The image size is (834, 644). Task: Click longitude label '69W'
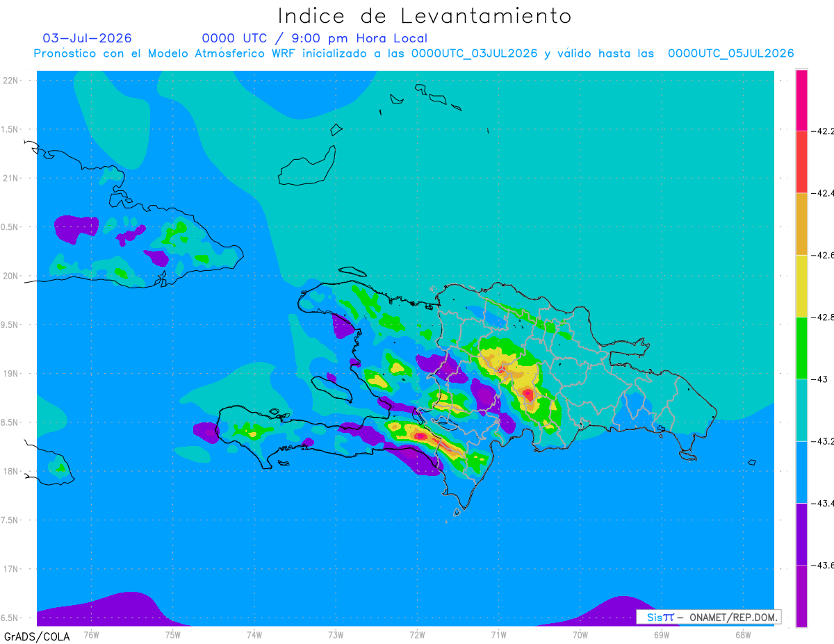[x=662, y=634]
